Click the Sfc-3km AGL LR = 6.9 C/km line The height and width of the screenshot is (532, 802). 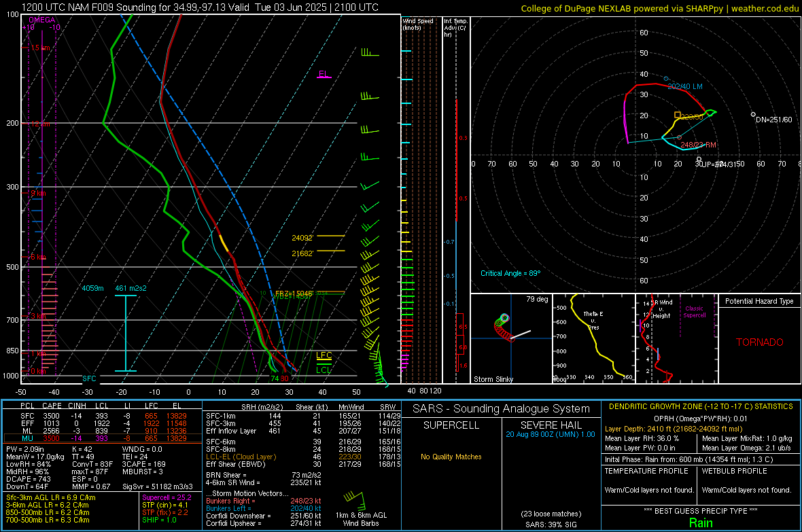tap(51, 498)
